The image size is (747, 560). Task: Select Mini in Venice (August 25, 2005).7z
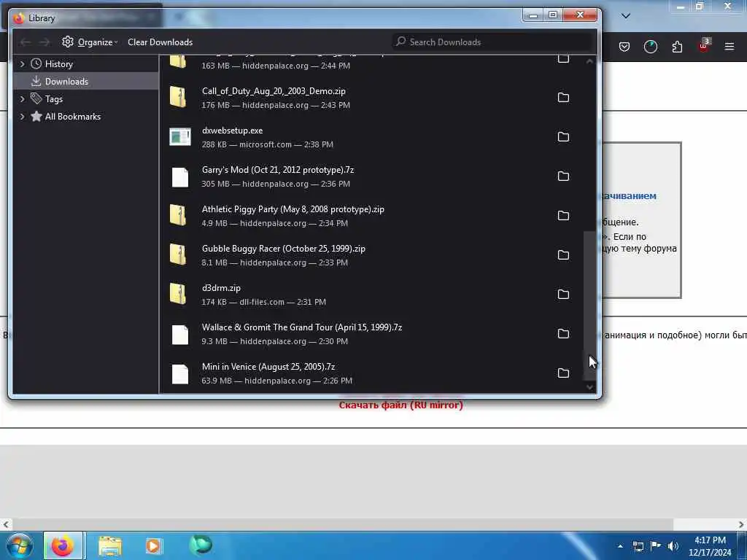(371, 373)
